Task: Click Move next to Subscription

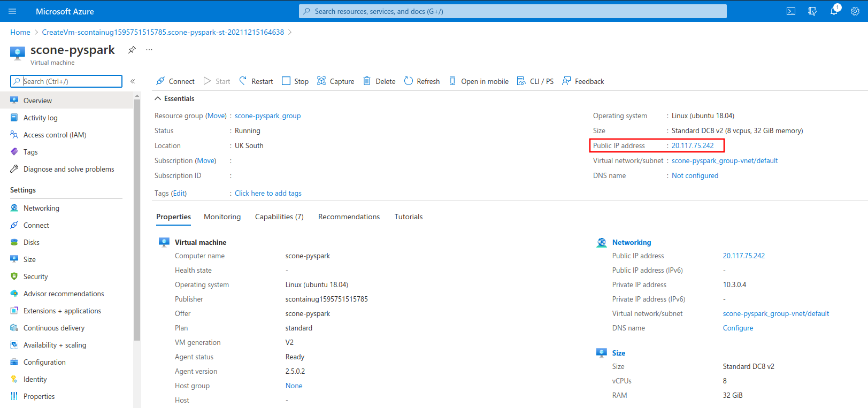Action: pos(205,160)
